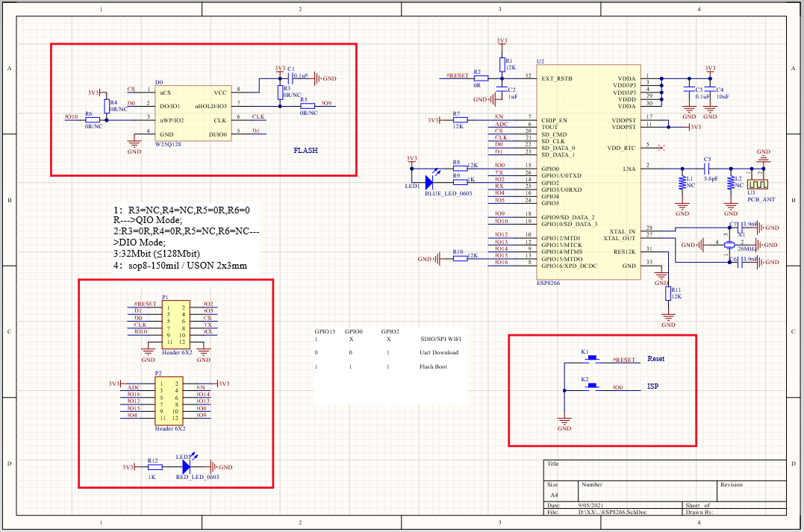Click the '3:32Mbit (≤128Mbit)' note
This screenshot has width=804, height=532.
157,253
